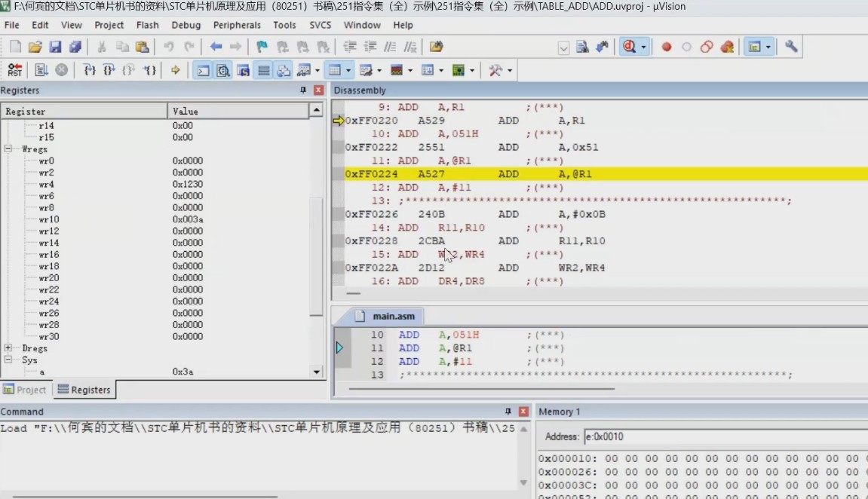Collapse the Wregs register group
Image resolution: width=868 pixels, height=499 pixels.
8,149
